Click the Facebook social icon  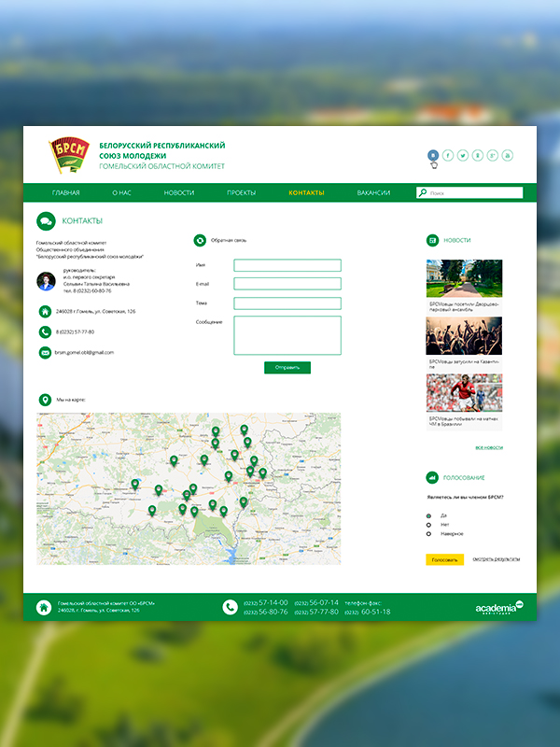(448, 155)
